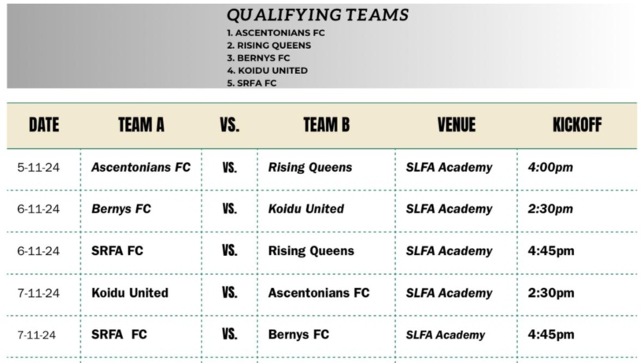
Task: Click Ascentonians FC in Team B column
Action: click(319, 293)
